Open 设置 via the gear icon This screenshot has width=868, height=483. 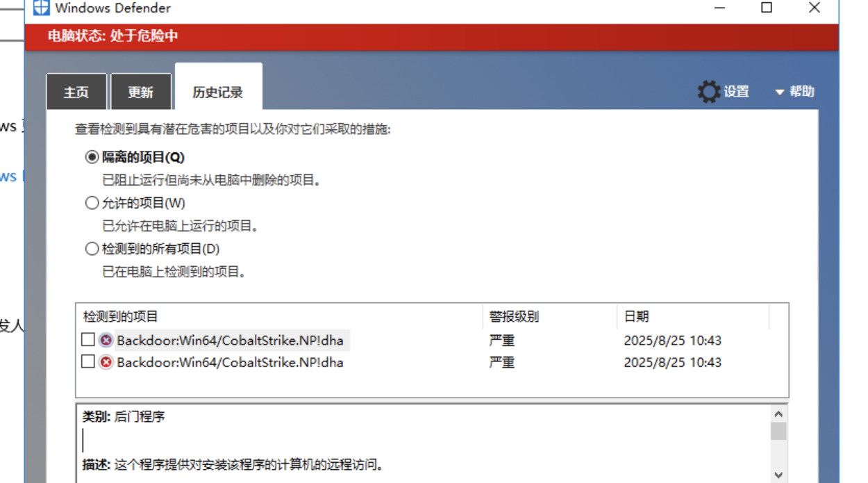[709, 92]
